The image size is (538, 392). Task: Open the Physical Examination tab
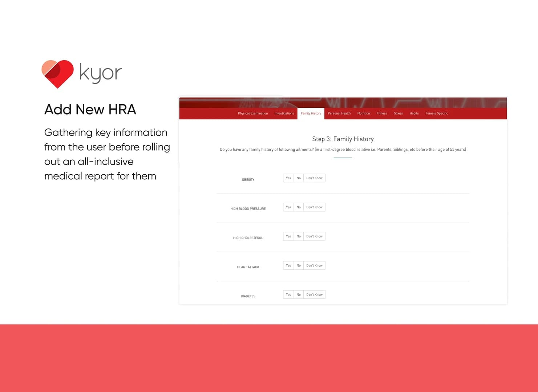[x=253, y=114]
